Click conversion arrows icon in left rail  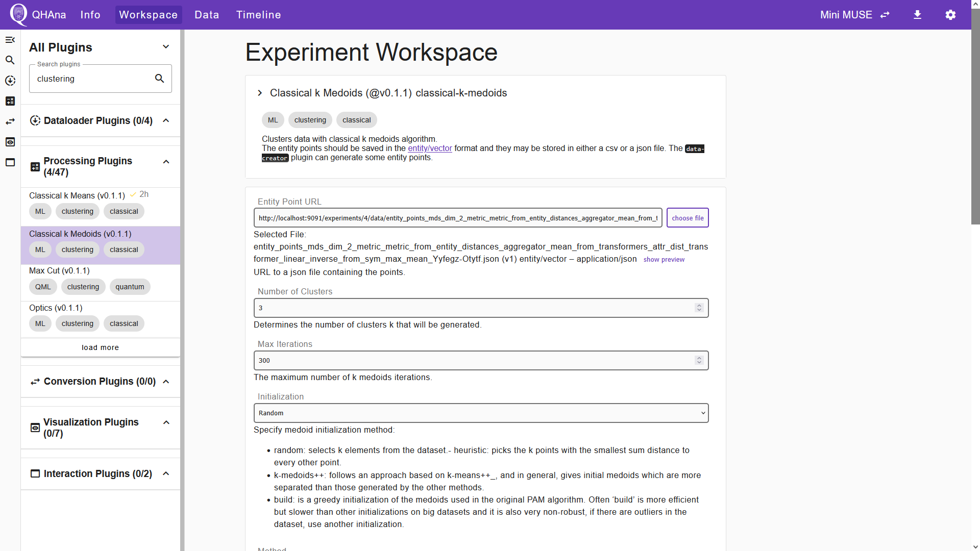pyautogui.click(x=10, y=121)
